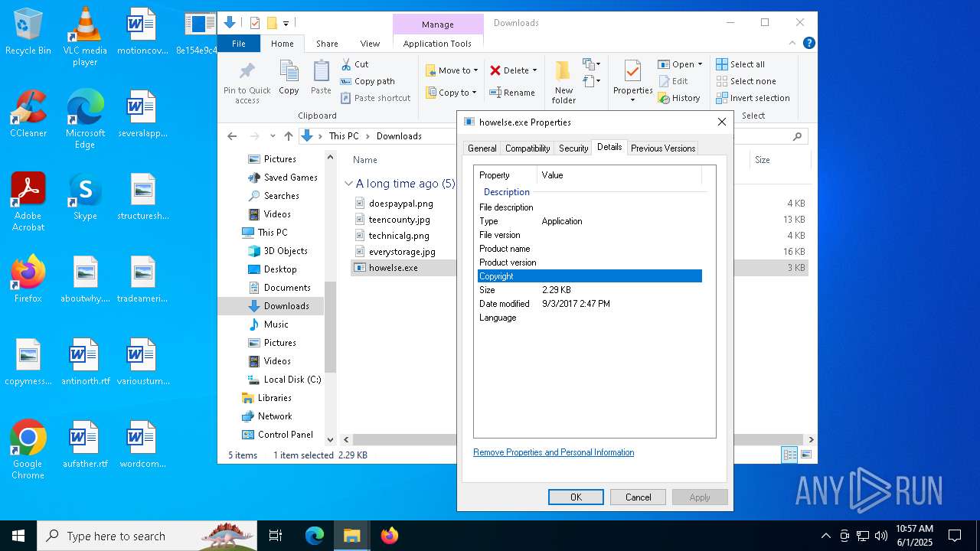The image size is (980, 551).
Task: Click Paste shortcut in ribbon
Action: tap(376, 98)
